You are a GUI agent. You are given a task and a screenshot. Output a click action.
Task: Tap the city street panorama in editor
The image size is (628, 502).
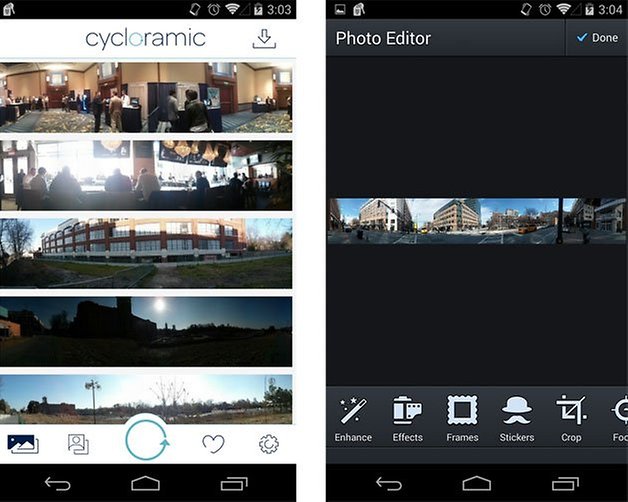477,221
